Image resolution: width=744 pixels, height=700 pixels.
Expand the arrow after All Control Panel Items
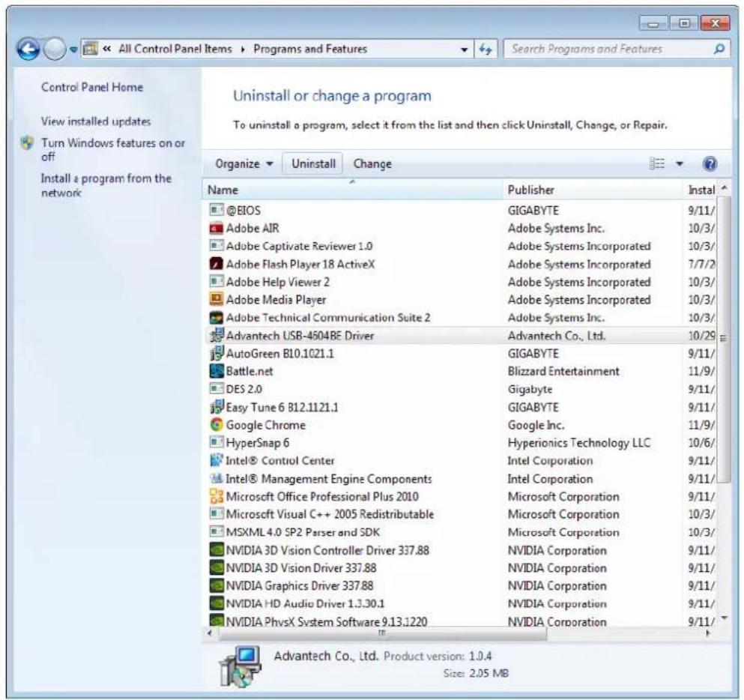(x=243, y=49)
